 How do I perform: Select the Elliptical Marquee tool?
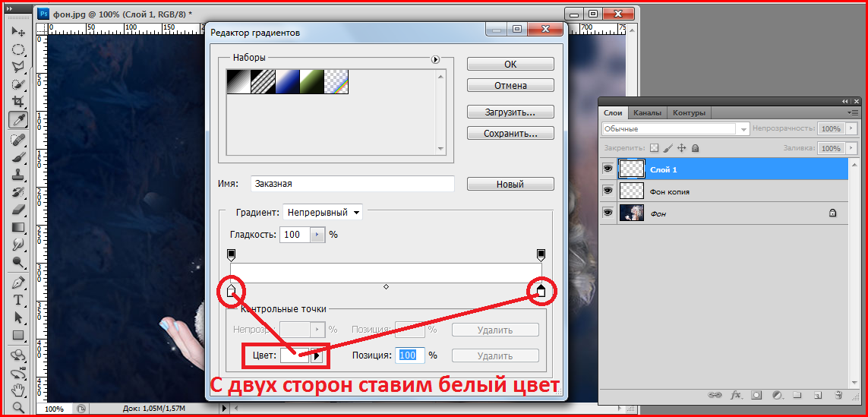[x=17, y=49]
